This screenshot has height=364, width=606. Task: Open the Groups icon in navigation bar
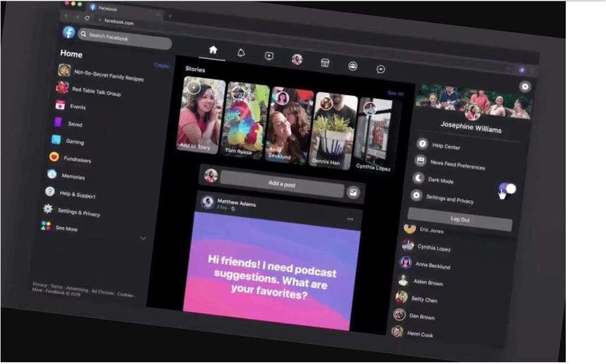[x=353, y=66]
